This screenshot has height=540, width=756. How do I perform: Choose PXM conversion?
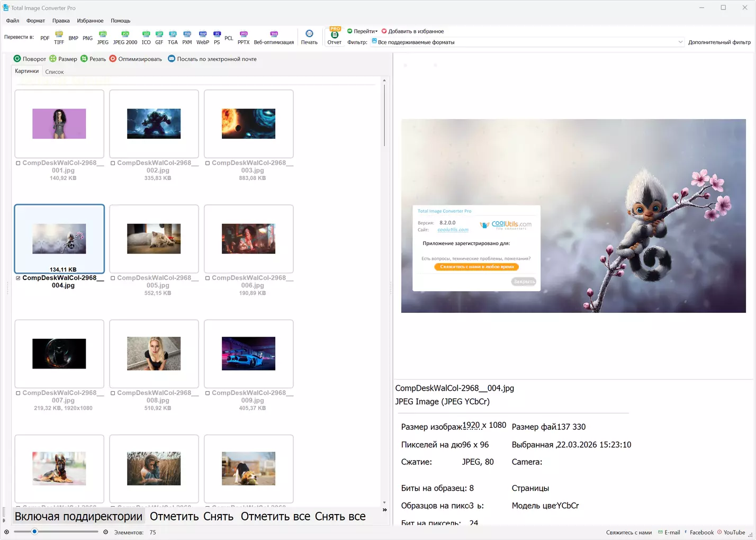187,38
